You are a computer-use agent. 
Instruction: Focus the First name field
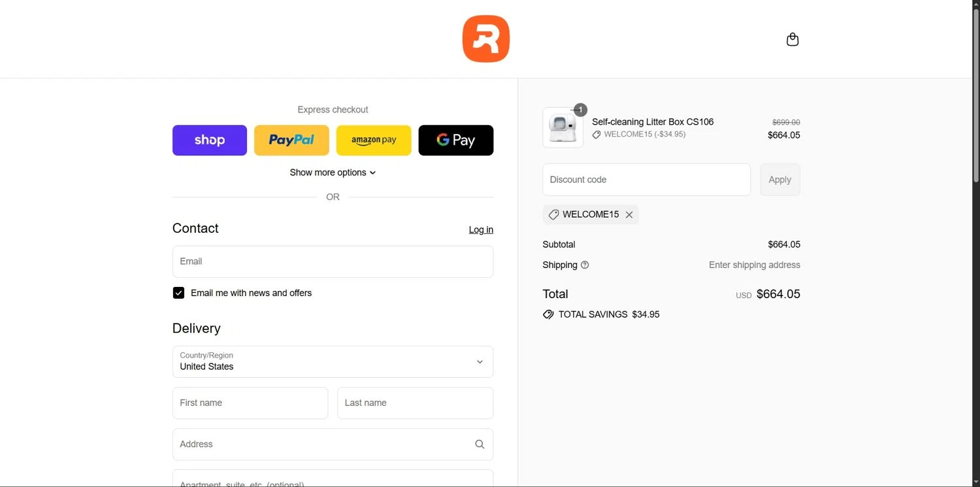coord(250,403)
